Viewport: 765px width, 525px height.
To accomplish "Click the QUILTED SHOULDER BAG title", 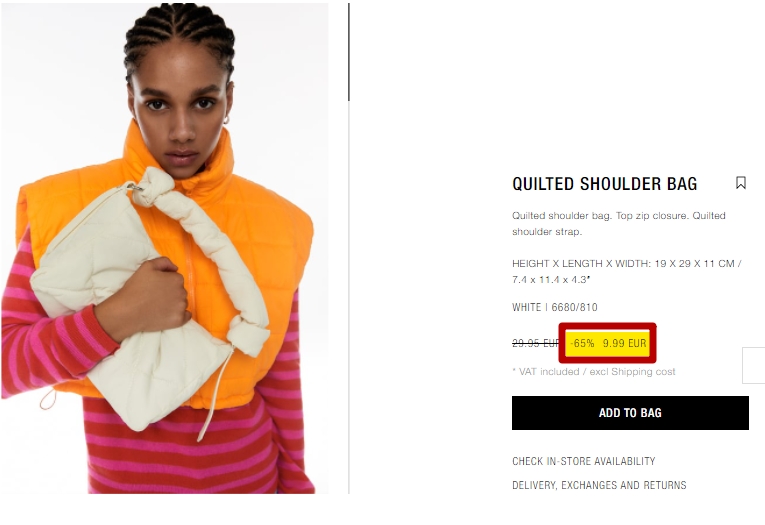I will click(604, 184).
